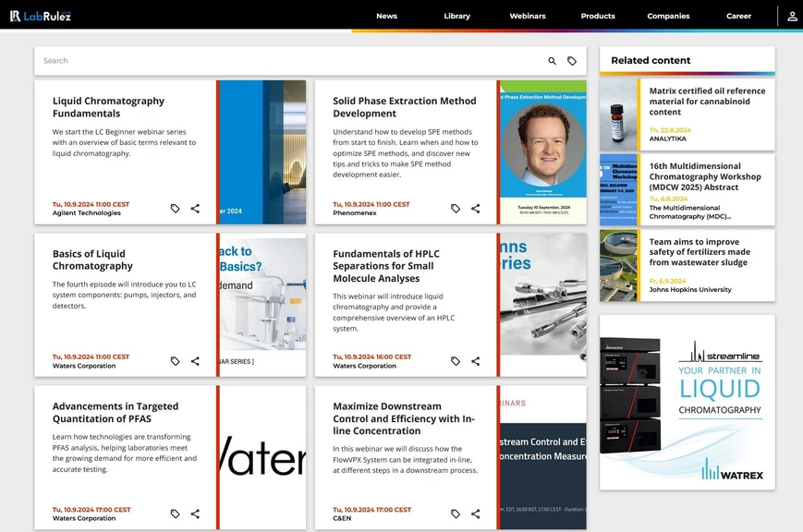Click the Waters logo image on PFAS card
The image size is (803, 532).
262,457
